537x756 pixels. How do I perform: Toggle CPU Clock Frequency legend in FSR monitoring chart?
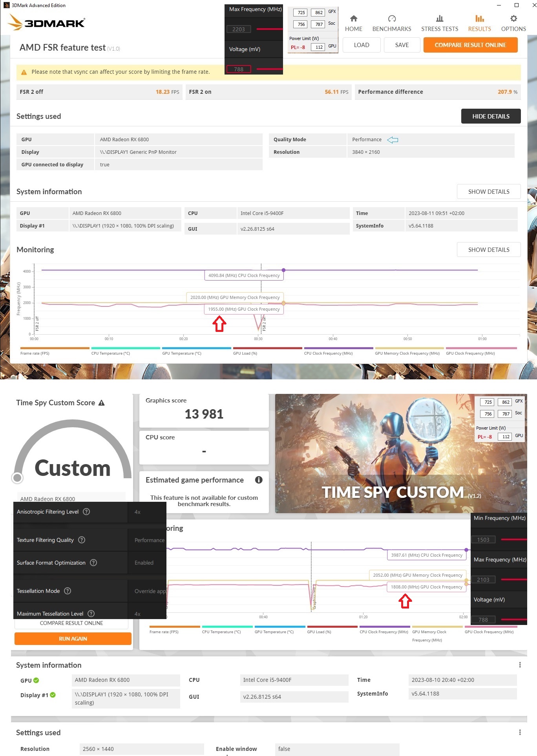click(338, 351)
